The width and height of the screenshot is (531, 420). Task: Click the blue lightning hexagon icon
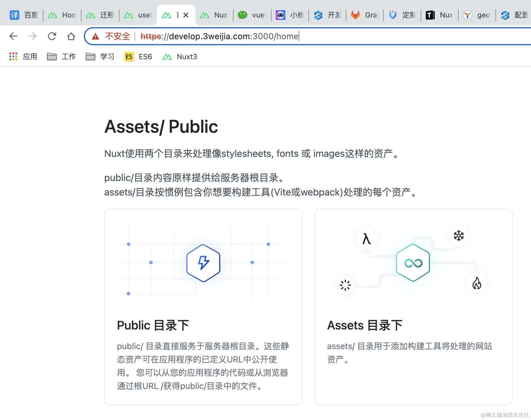coord(203,263)
